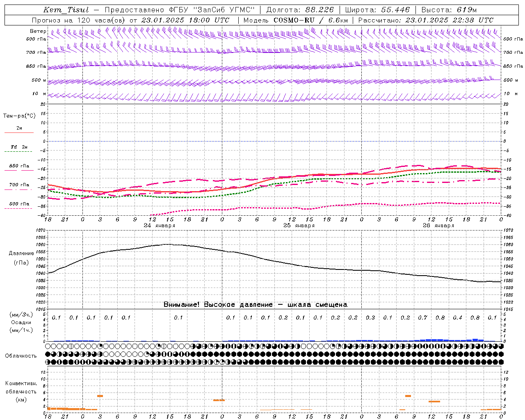Click the Давление pressure panel label
The image size is (525, 420).
click(21, 253)
